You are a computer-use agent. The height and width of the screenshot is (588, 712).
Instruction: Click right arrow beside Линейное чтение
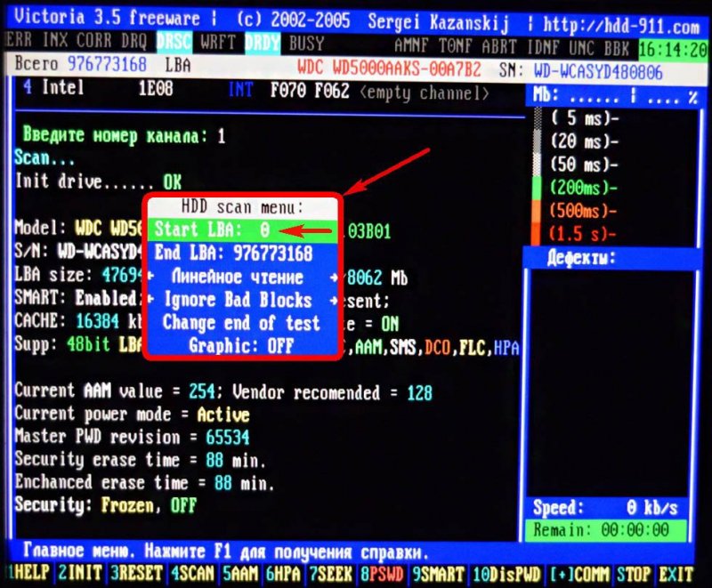pyautogui.click(x=334, y=277)
